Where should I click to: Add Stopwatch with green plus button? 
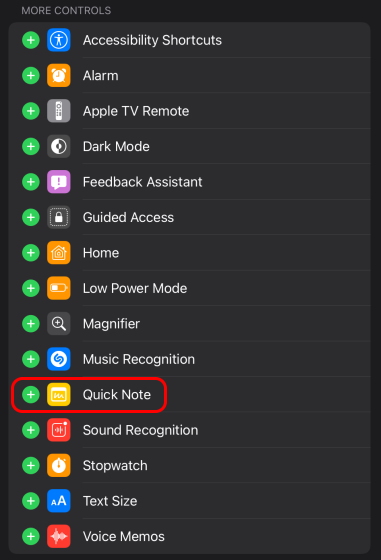point(31,465)
